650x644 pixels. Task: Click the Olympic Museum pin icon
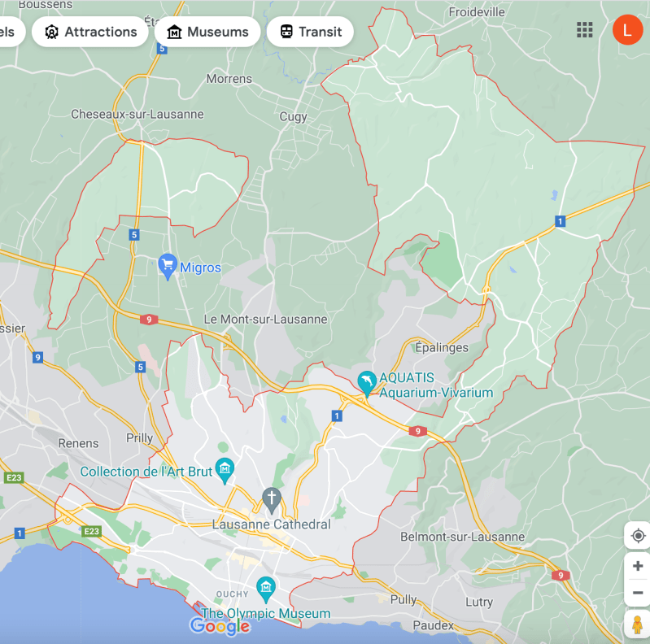tap(266, 587)
